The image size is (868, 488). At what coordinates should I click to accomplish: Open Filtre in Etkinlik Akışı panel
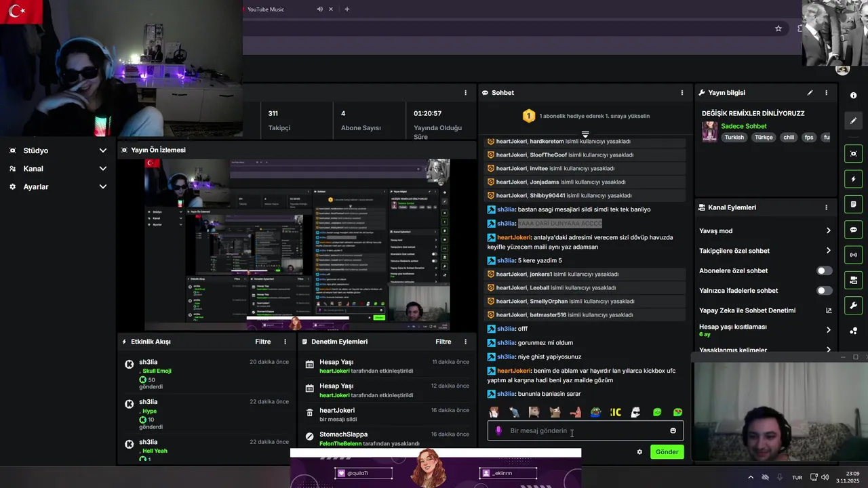coord(263,342)
